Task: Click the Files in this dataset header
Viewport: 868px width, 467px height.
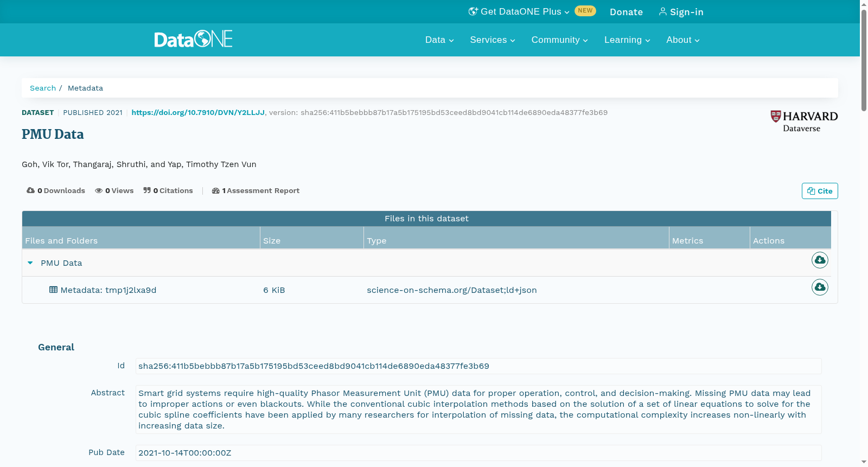Action: coord(426,219)
